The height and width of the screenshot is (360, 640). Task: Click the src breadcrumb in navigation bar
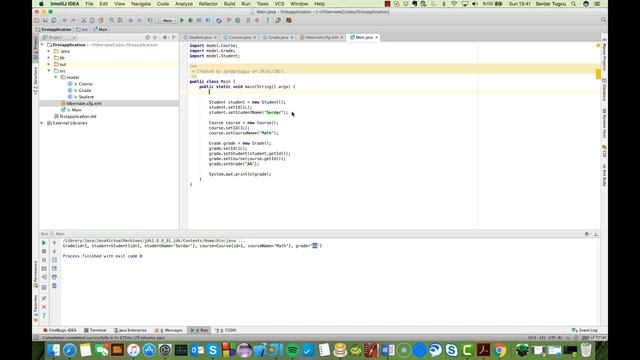click(82, 29)
